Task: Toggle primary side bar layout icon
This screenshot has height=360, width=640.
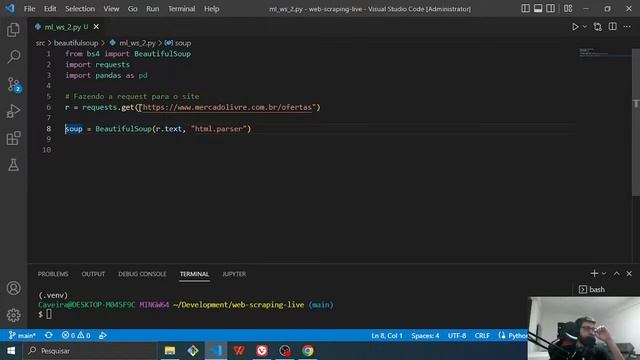Action: click(x=525, y=8)
